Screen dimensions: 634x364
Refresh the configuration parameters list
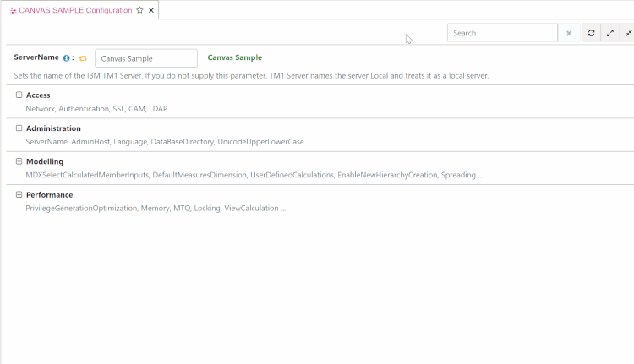(591, 33)
